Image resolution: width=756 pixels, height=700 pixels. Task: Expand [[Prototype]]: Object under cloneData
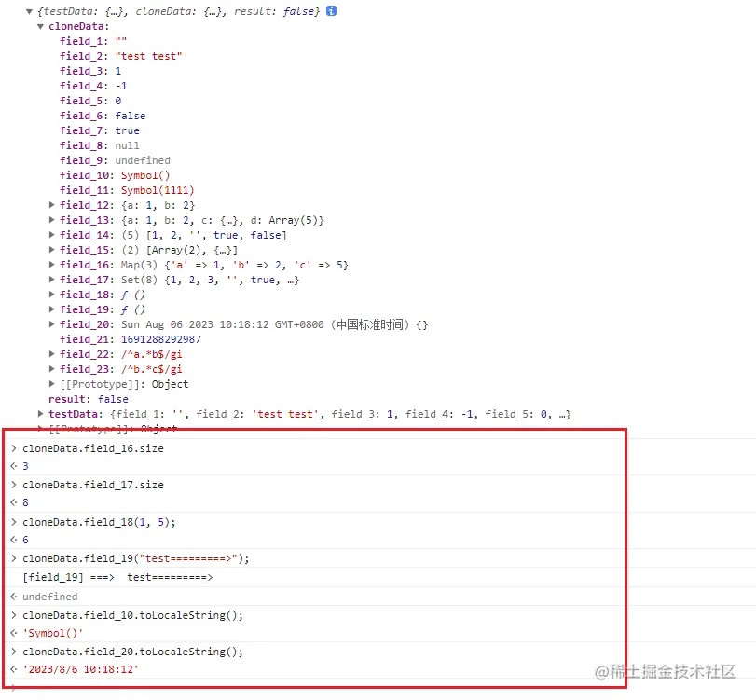pos(51,384)
